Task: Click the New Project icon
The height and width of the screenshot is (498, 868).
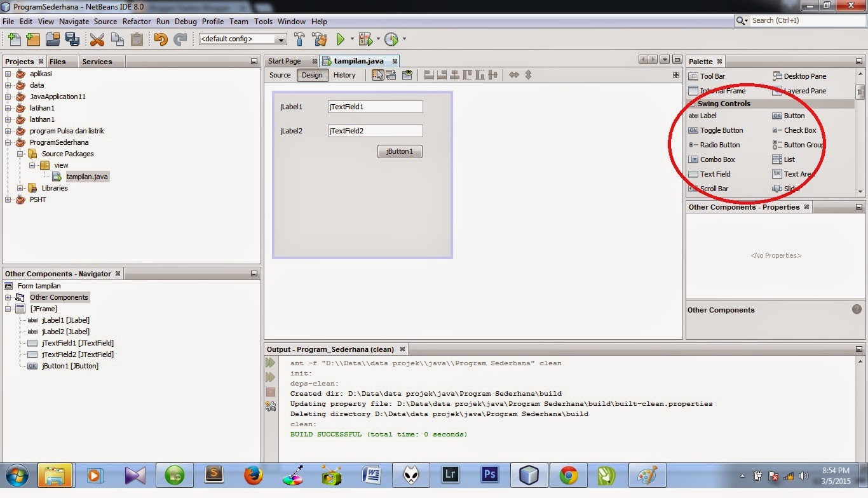Action: tap(32, 39)
